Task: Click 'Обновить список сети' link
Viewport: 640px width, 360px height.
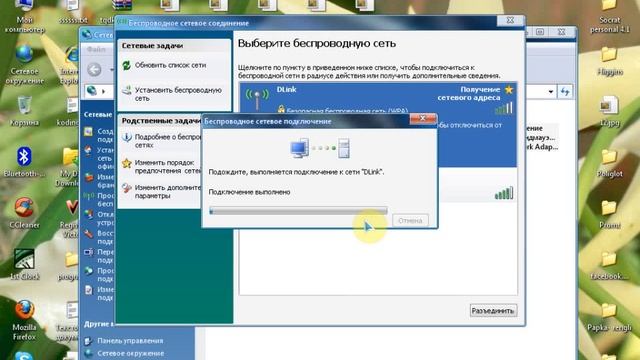Action: coord(170,65)
